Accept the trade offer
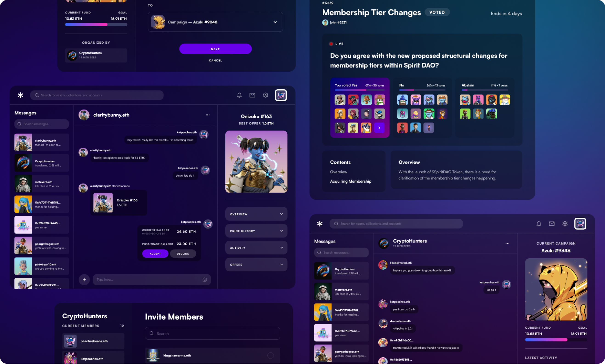 click(x=155, y=254)
